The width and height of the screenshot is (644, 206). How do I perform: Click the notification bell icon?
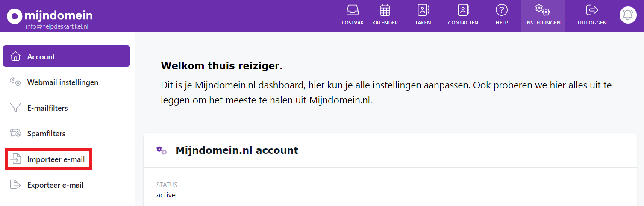click(x=628, y=15)
